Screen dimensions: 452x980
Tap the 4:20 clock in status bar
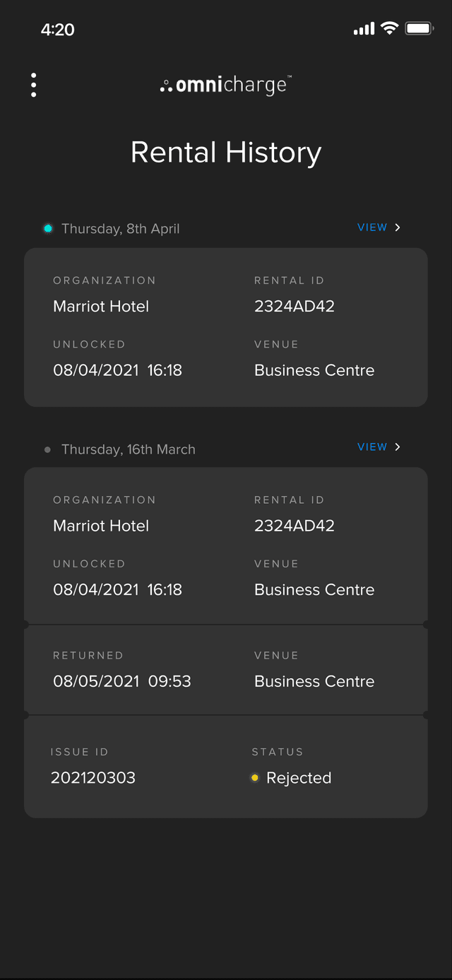tap(58, 29)
